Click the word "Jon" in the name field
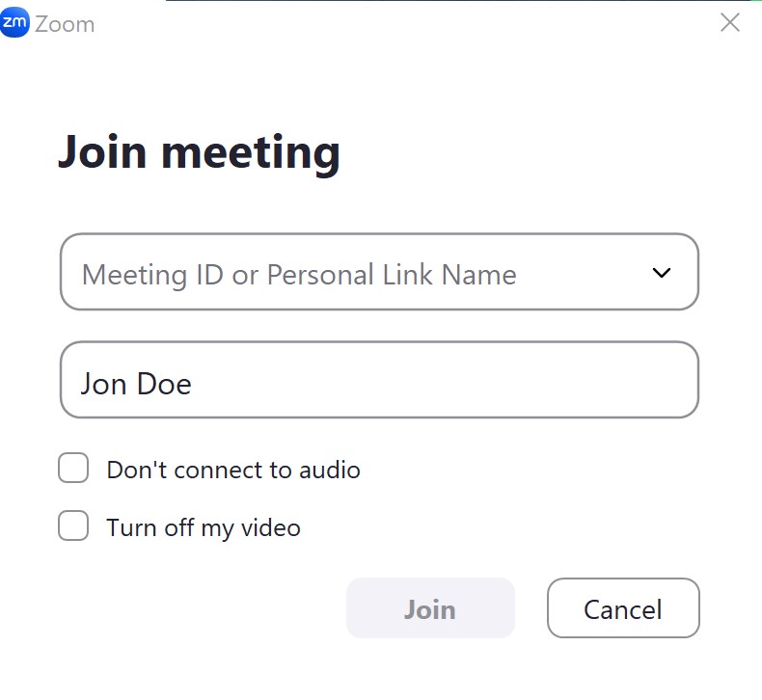The height and width of the screenshot is (700, 762). (x=103, y=384)
